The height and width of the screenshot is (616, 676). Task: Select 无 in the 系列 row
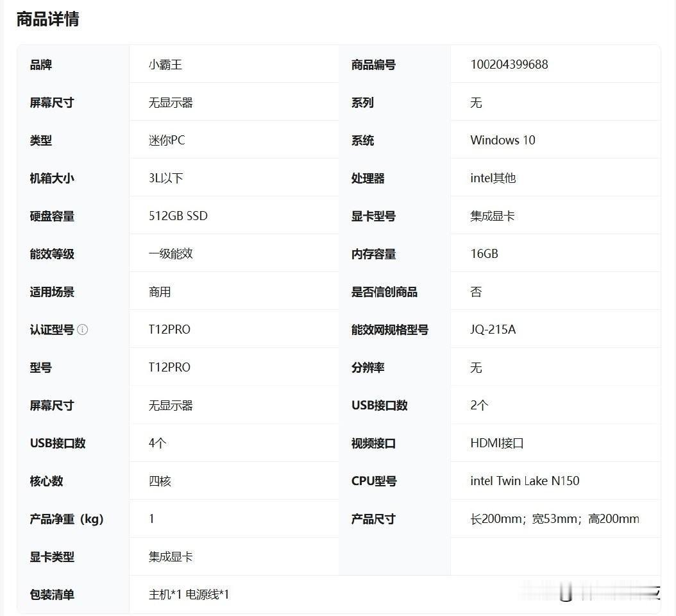pos(476,103)
